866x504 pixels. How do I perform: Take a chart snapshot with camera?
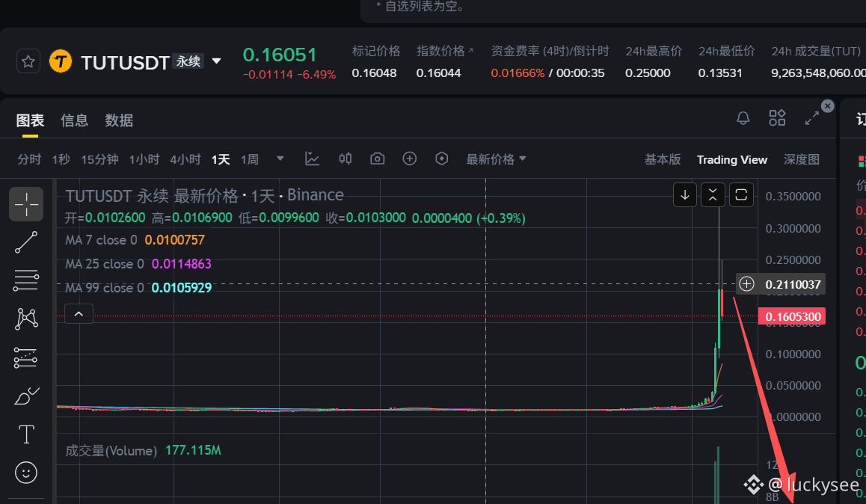coord(377,159)
